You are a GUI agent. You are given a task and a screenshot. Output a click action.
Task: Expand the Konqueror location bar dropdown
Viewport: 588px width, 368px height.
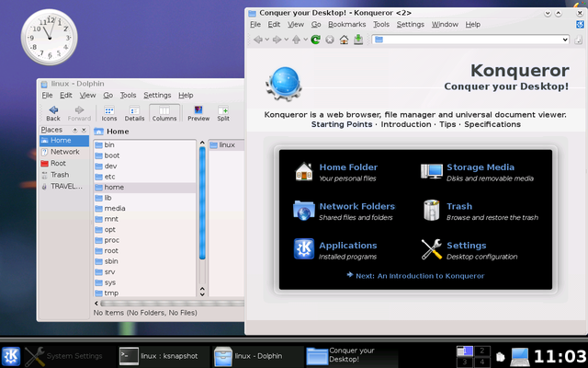click(x=565, y=40)
